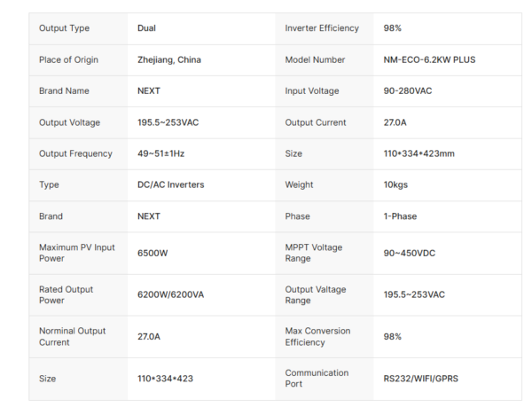Click the '110*334*423mm' size value

419,153
